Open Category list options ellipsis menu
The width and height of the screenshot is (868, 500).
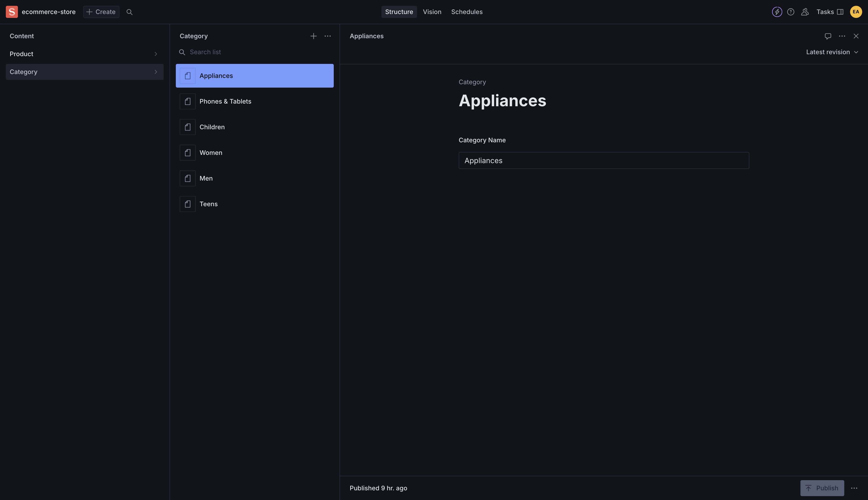[327, 36]
